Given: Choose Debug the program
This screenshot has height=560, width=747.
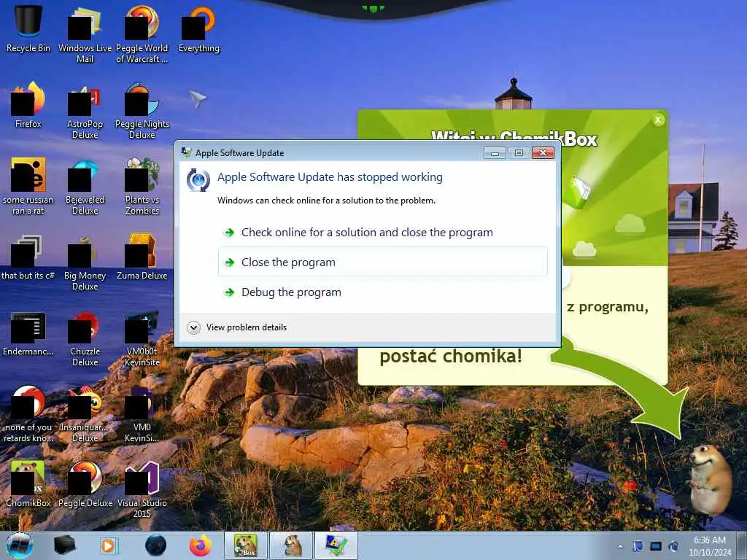Looking at the screenshot, I should point(382,292).
